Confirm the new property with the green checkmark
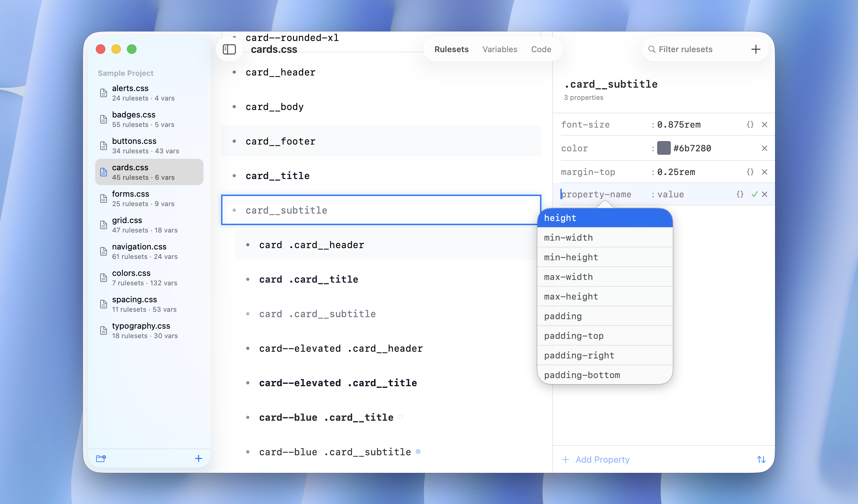 click(754, 194)
